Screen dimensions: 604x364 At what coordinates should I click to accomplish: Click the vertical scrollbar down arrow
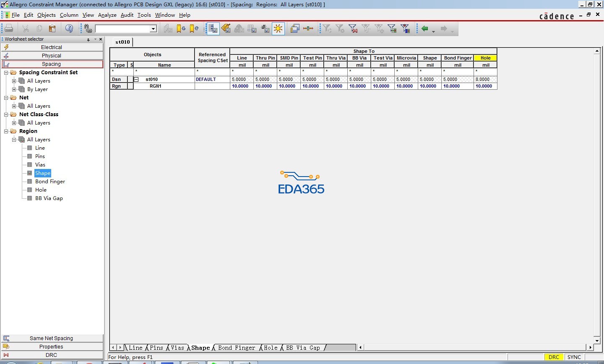point(597,341)
